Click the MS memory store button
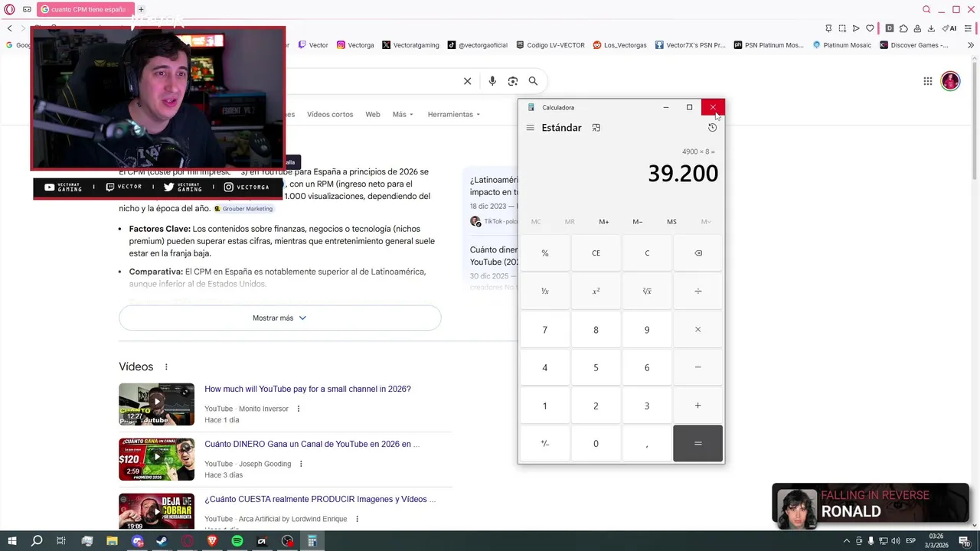 point(671,222)
